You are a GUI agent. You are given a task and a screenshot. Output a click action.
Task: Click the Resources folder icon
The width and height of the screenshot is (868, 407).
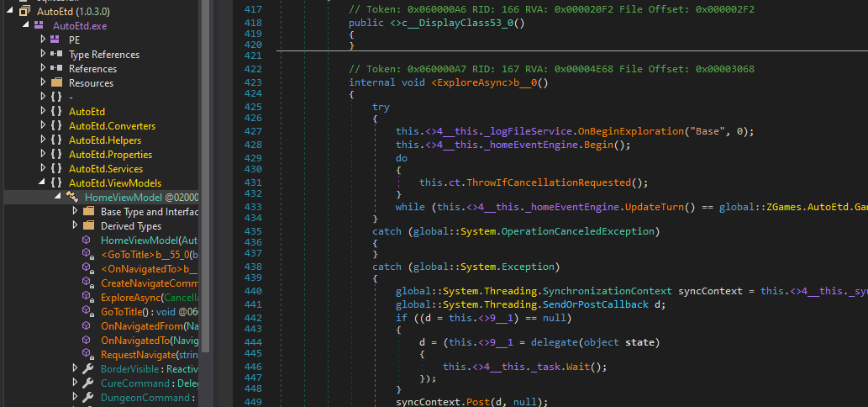click(57, 83)
